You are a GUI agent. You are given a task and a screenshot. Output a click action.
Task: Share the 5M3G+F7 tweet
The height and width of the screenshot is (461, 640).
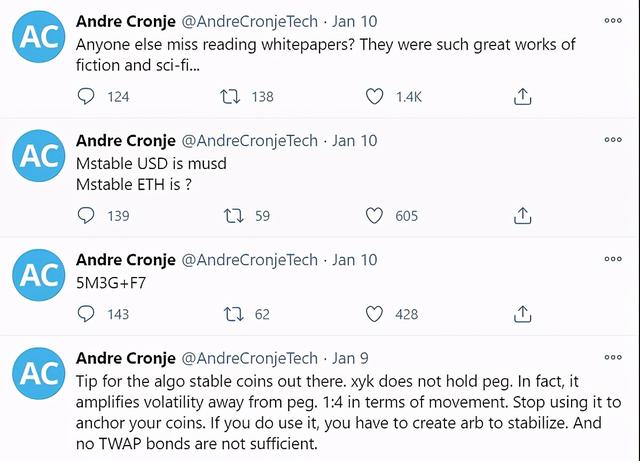click(522, 314)
